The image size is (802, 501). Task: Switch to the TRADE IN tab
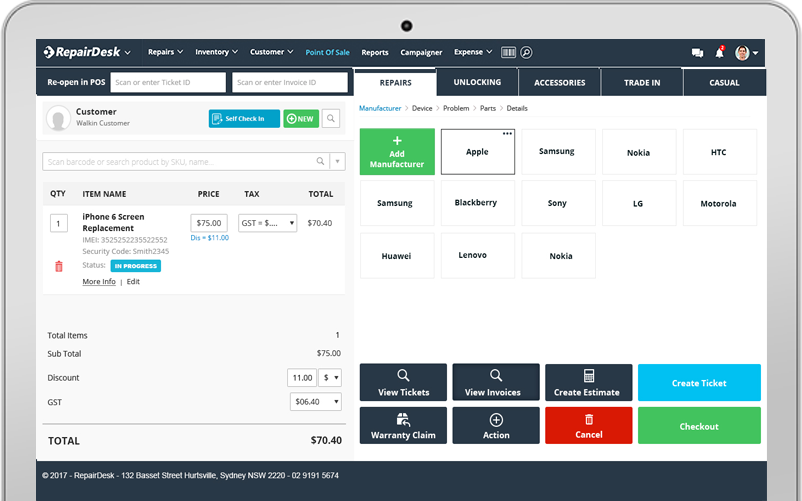tap(642, 82)
